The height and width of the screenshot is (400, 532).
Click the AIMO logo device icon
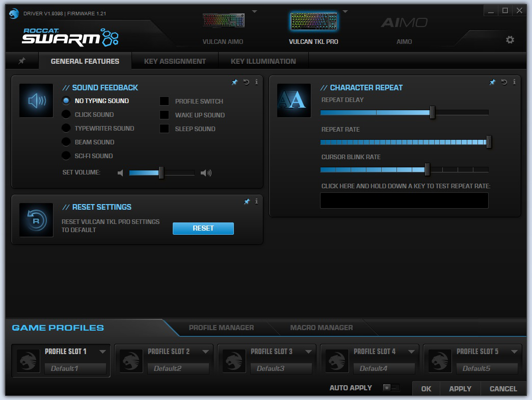point(404,23)
